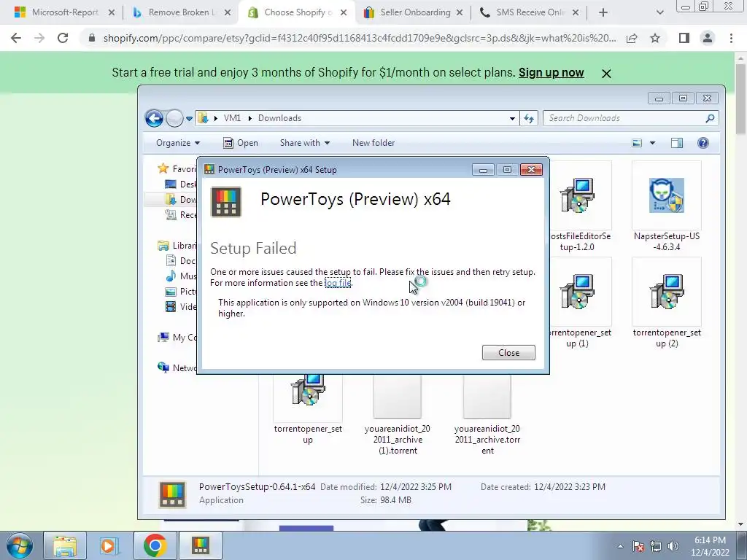Close the Choose Shopify tab

(344, 13)
